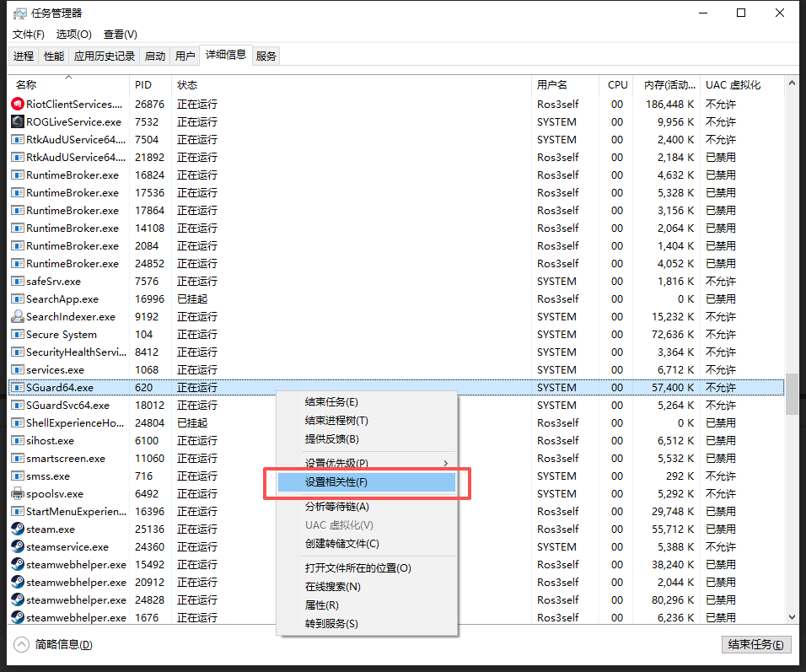806x672 pixels.
Task: Sort by the 名称 column header
Action: (26, 85)
